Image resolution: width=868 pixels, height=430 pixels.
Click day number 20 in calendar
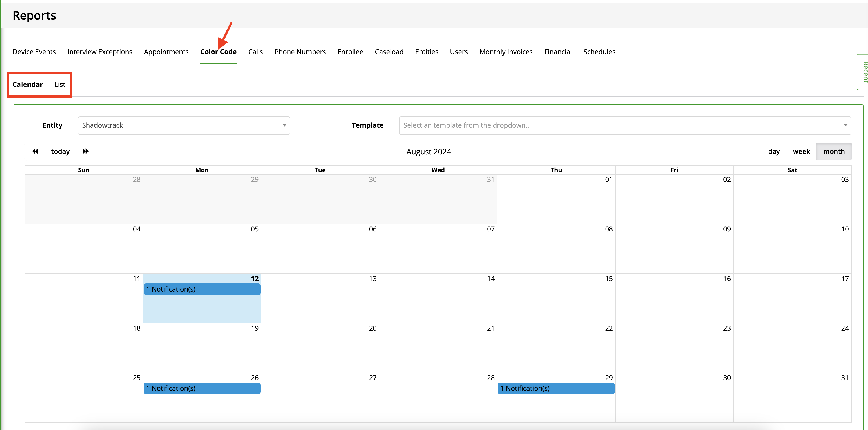372,328
